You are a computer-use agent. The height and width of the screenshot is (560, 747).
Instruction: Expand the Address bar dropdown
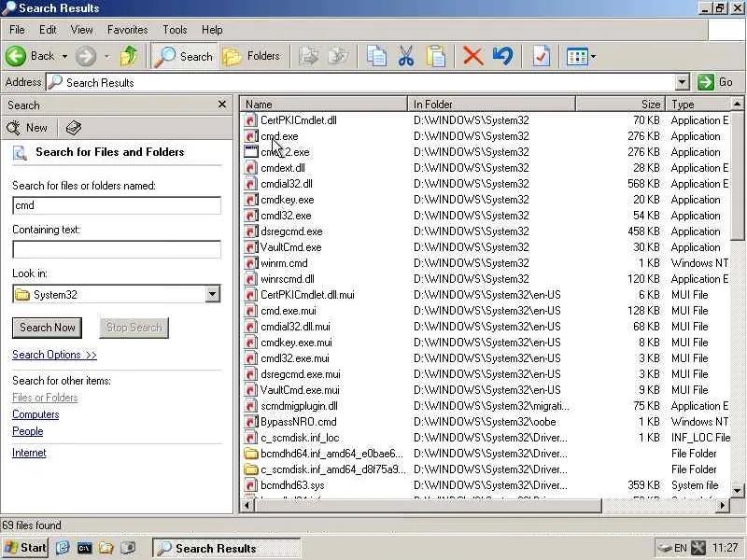click(x=683, y=82)
